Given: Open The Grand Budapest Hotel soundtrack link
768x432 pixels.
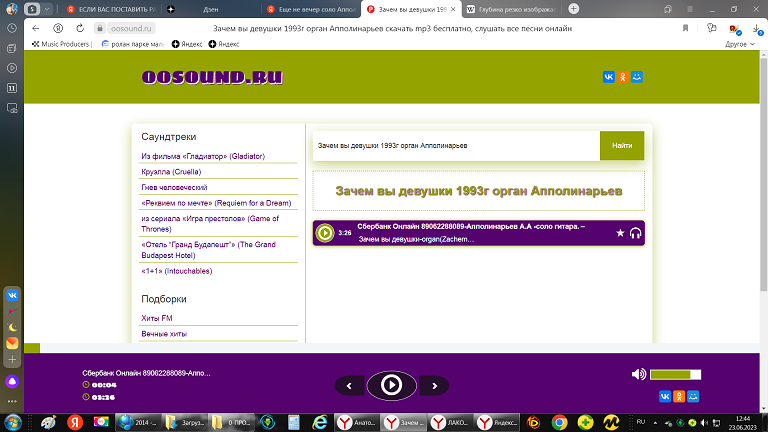Looking at the screenshot, I should (x=208, y=250).
